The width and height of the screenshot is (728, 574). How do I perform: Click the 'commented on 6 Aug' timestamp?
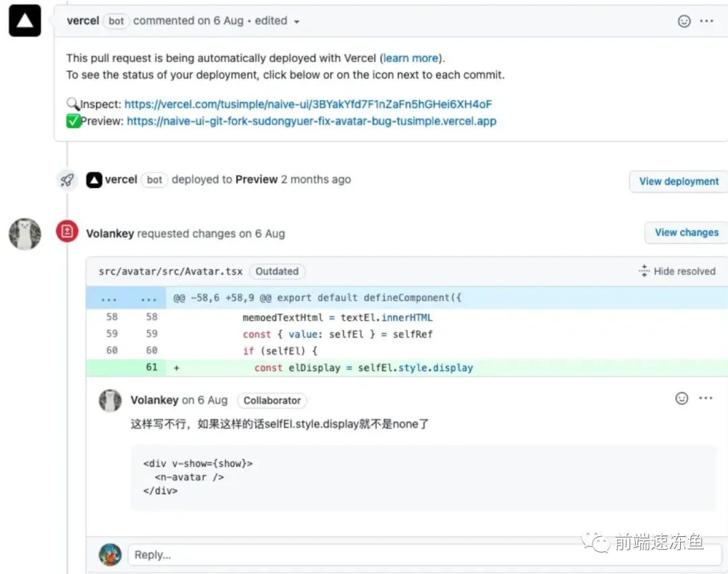188,21
